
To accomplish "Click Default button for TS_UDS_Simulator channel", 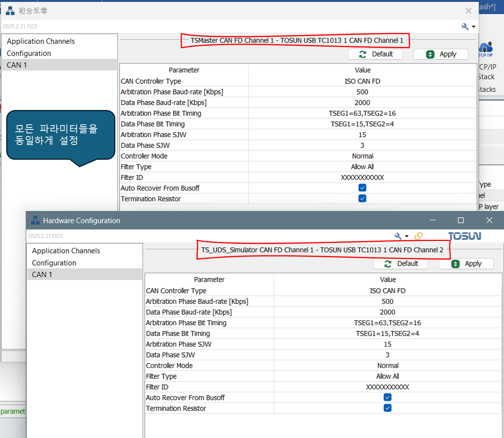I will coord(401,263).
